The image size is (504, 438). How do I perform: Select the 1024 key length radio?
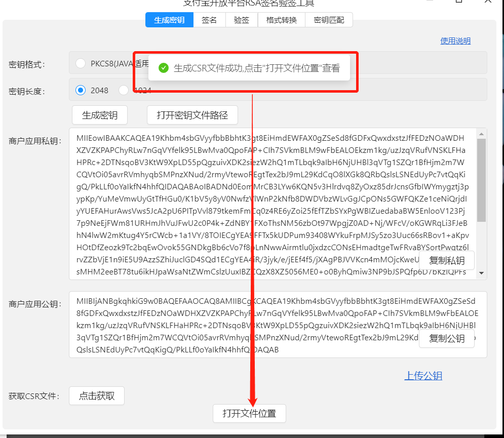[x=124, y=90]
